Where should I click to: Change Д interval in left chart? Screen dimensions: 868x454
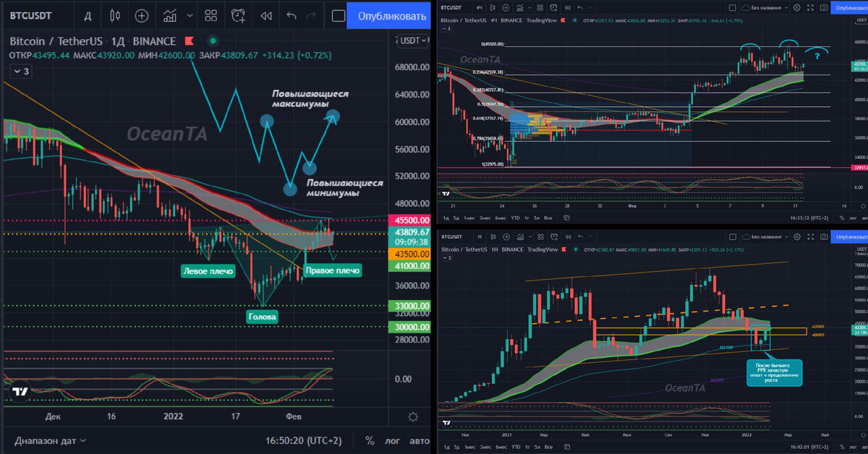pos(88,15)
